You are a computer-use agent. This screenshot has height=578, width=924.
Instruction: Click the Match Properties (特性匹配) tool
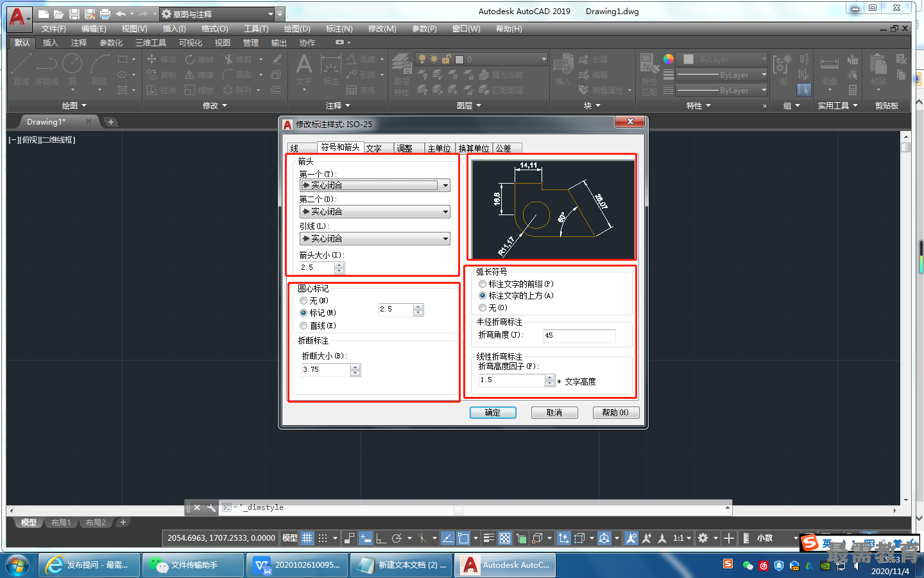(649, 74)
